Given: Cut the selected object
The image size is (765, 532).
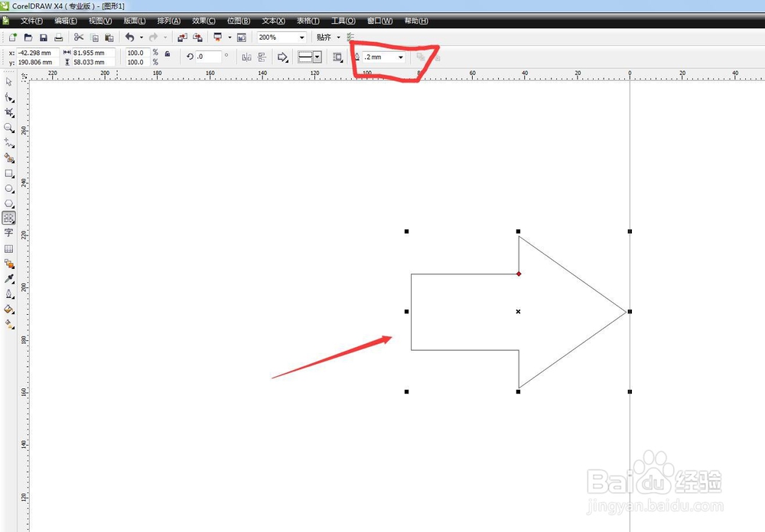Looking at the screenshot, I should point(79,37).
